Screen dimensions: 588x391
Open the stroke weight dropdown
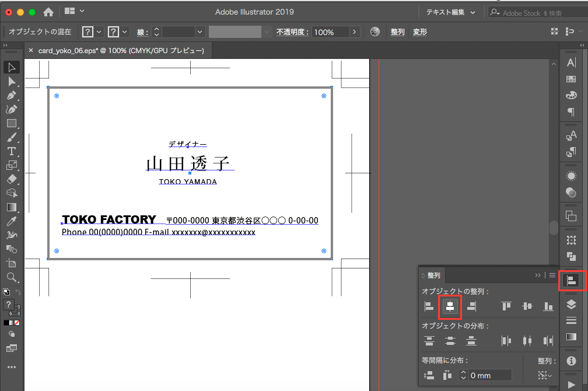[x=200, y=32]
